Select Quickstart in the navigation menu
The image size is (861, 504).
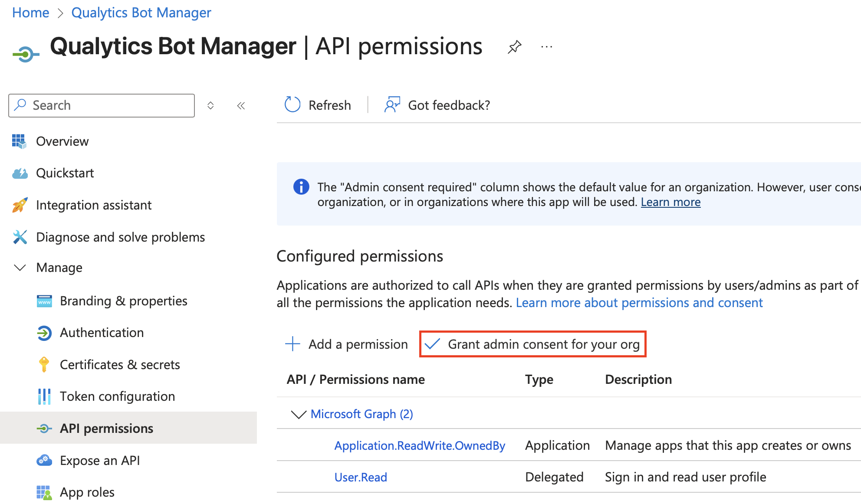(65, 173)
